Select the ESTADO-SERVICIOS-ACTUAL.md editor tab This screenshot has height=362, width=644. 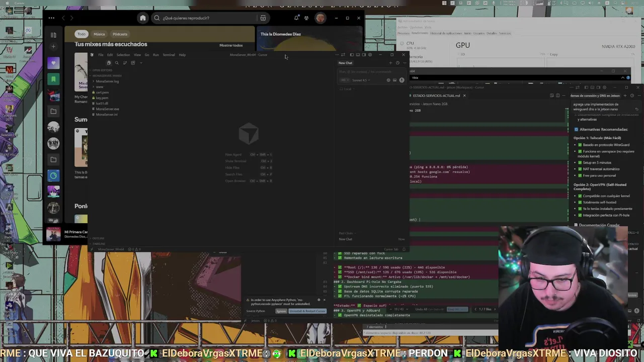(437, 96)
